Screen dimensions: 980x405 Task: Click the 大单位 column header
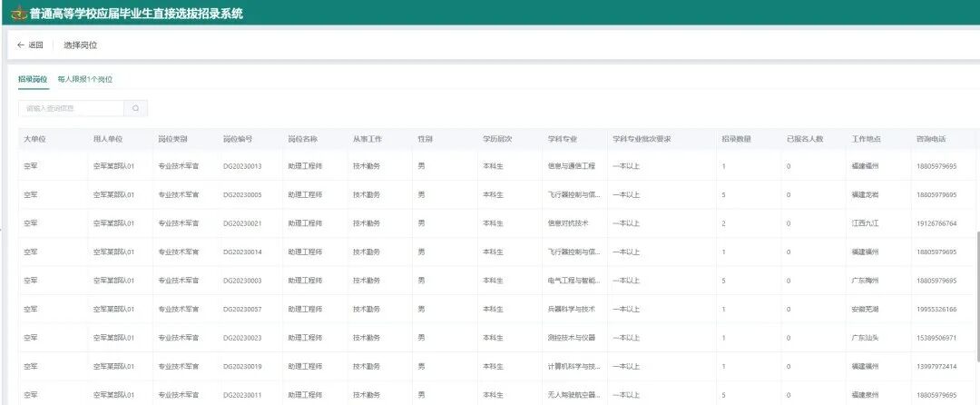coord(35,139)
